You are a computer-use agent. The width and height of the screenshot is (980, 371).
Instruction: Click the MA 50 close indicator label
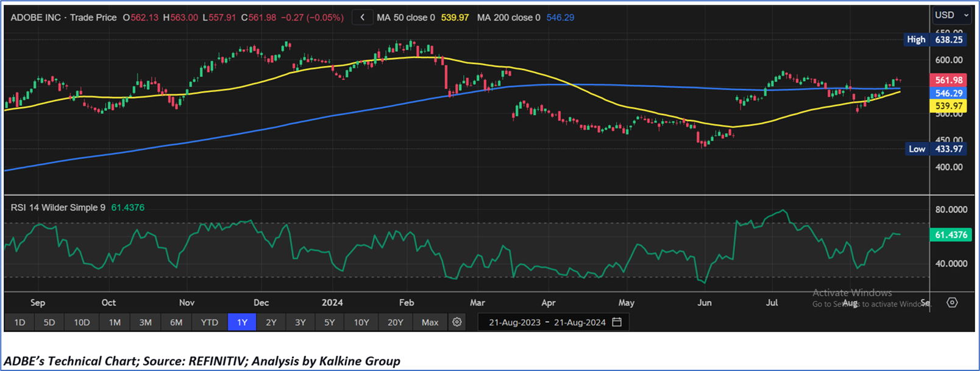click(x=406, y=18)
